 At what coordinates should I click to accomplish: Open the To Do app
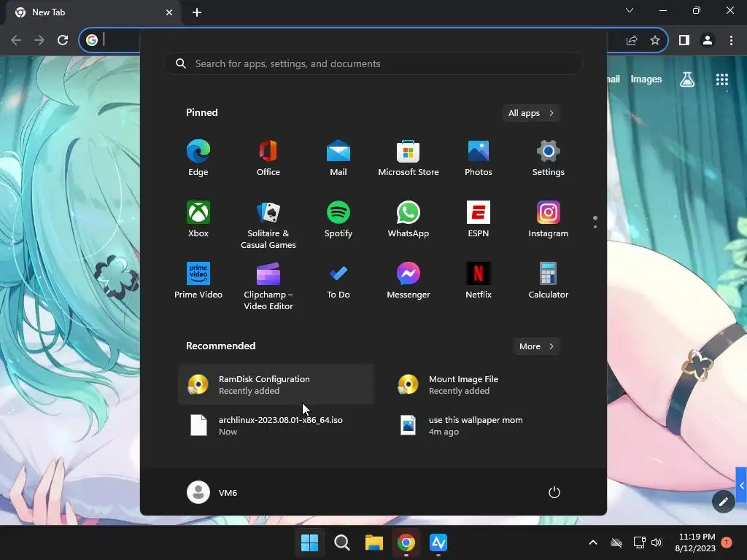[x=338, y=281]
